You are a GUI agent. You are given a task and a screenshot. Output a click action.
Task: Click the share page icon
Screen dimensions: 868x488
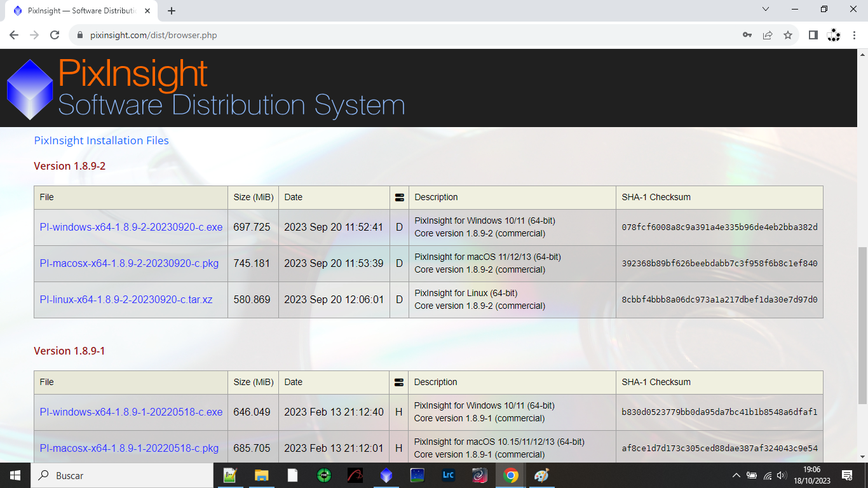pyautogui.click(x=768, y=35)
